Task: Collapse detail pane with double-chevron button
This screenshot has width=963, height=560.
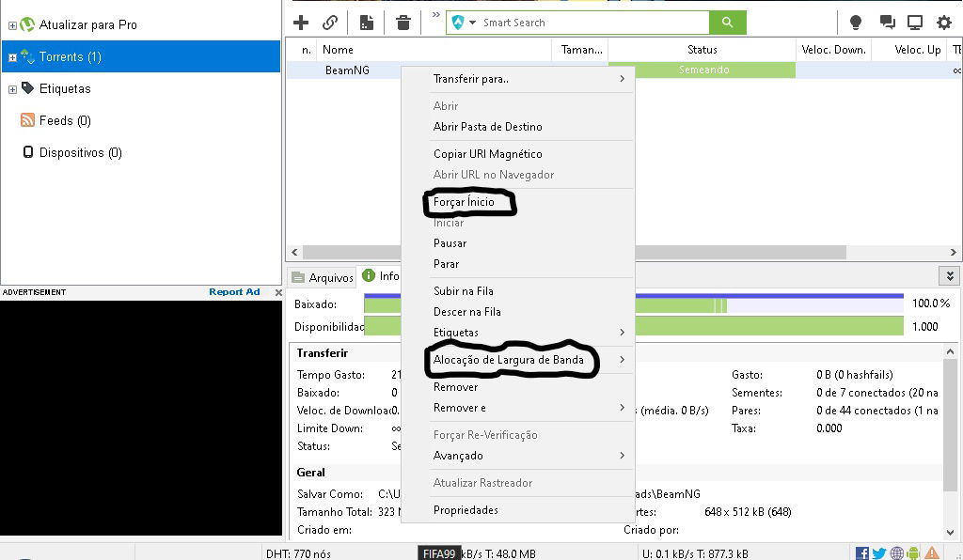Action: pyautogui.click(x=950, y=276)
